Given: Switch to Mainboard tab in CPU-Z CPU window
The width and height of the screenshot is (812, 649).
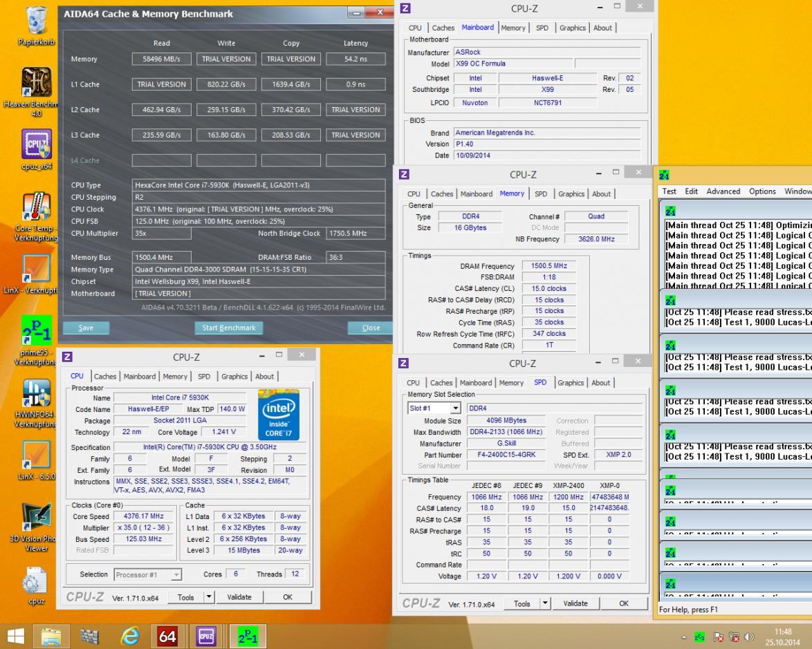Looking at the screenshot, I should coord(139,376).
